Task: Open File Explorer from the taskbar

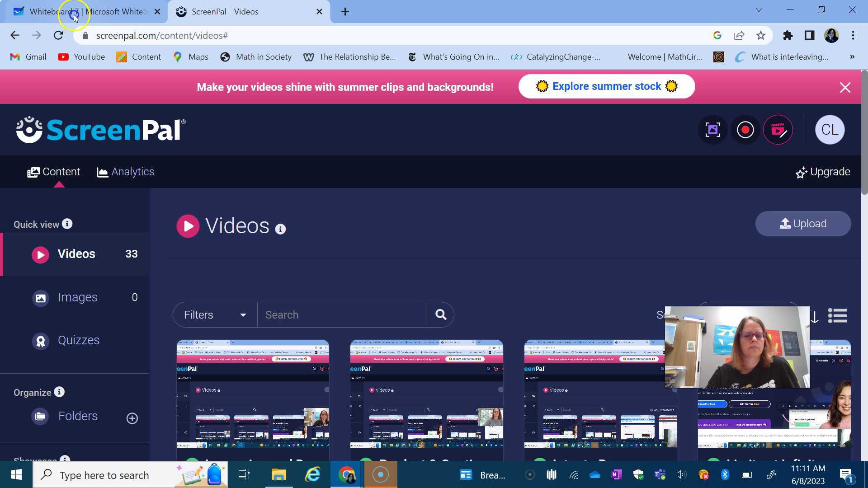Action: [x=278, y=475]
